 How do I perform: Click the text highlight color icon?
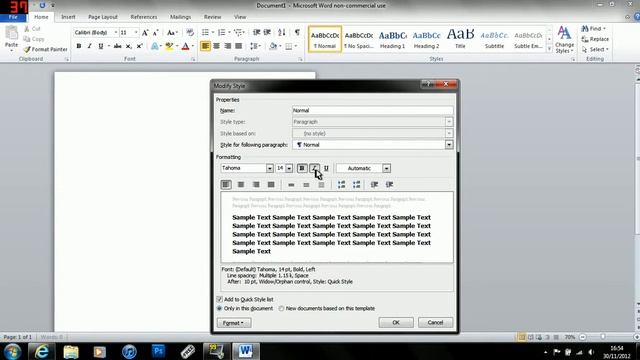[x=169, y=47]
